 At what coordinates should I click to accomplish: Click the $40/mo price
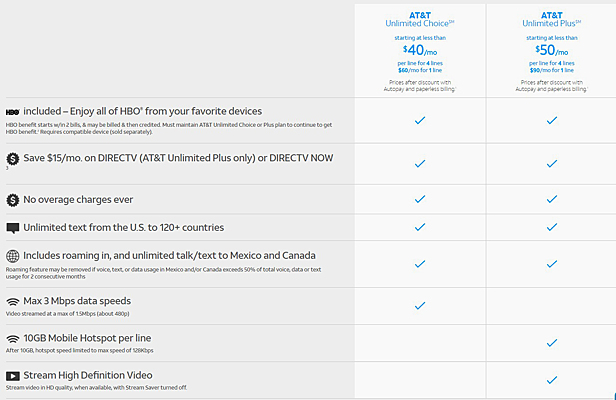(x=420, y=49)
